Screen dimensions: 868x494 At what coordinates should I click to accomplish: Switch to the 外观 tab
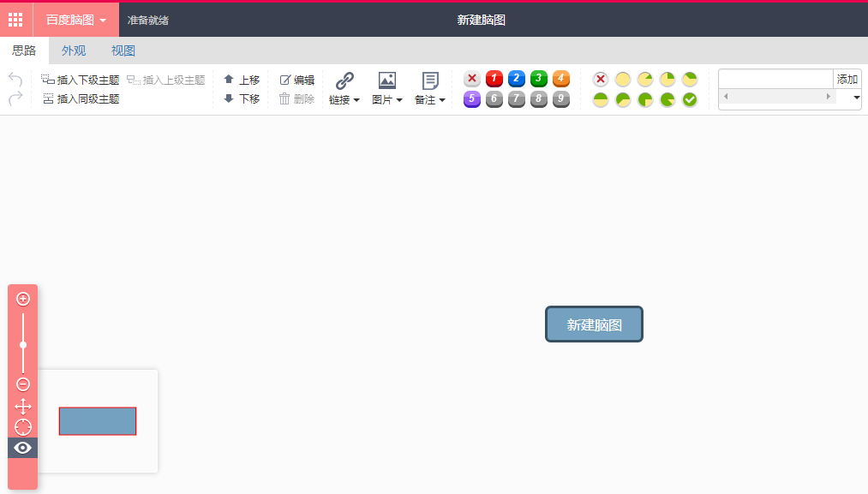(x=74, y=51)
